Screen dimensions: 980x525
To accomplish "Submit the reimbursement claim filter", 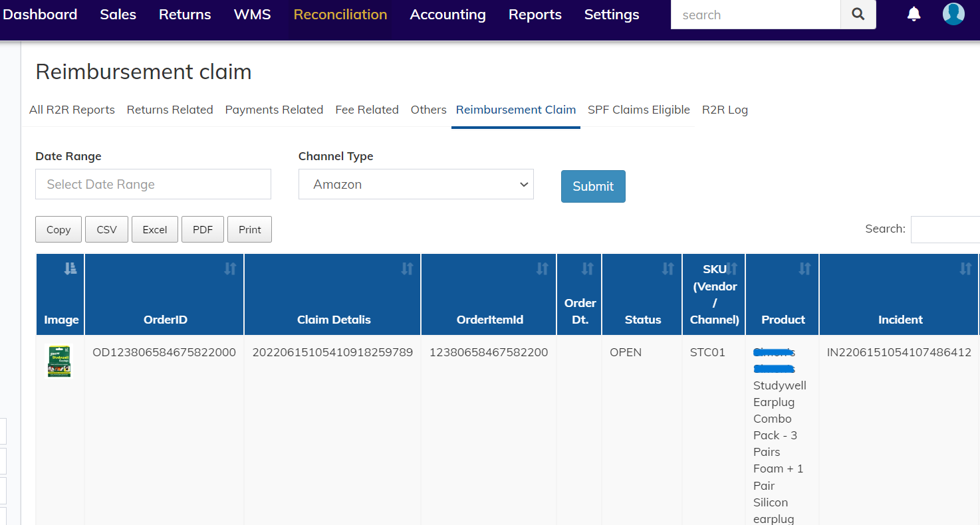I will (592, 186).
